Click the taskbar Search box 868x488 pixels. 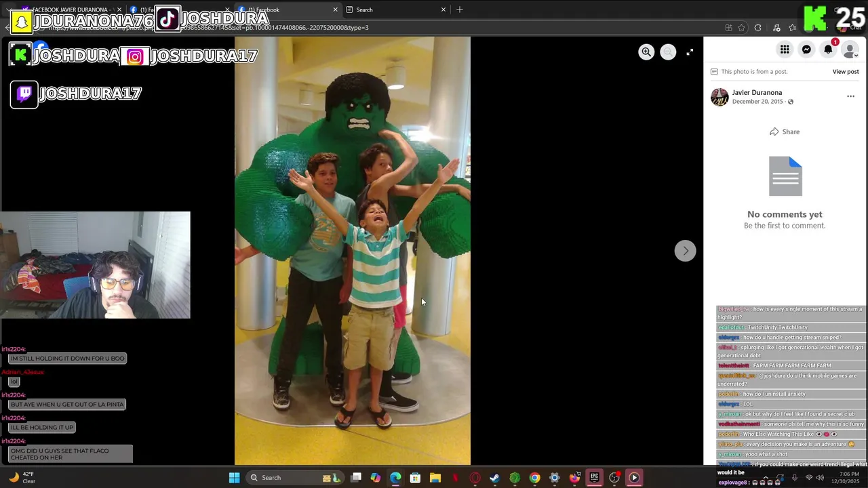tap(294, 478)
